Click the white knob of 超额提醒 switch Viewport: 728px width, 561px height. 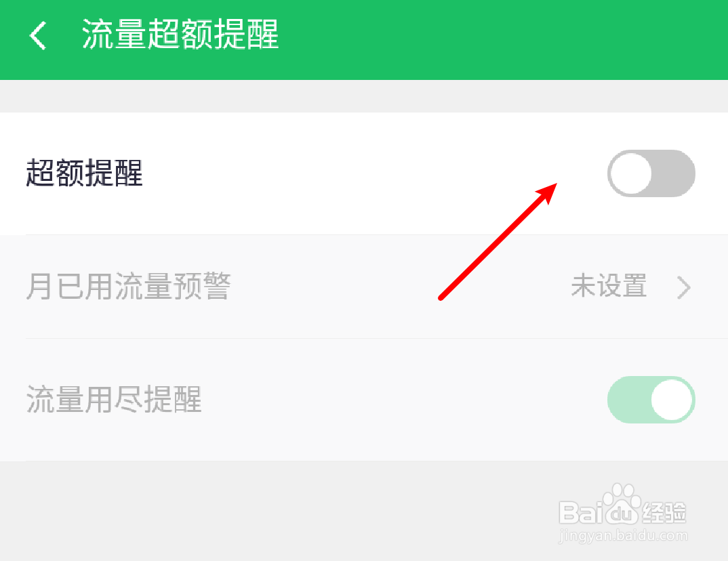point(631,173)
